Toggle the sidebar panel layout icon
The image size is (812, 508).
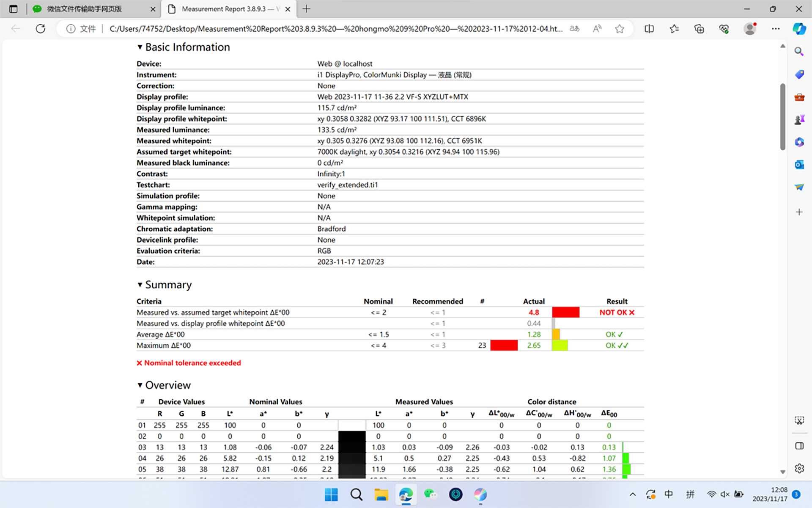click(x=799, y=446)
